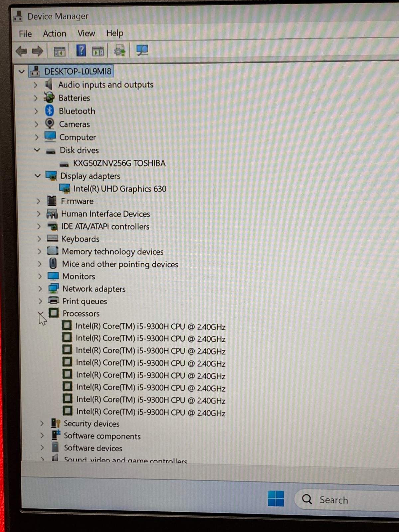Image resolution: width=399 pixels, height=532 pixels.
Task: Open the File menu
Action: point(25,34)
